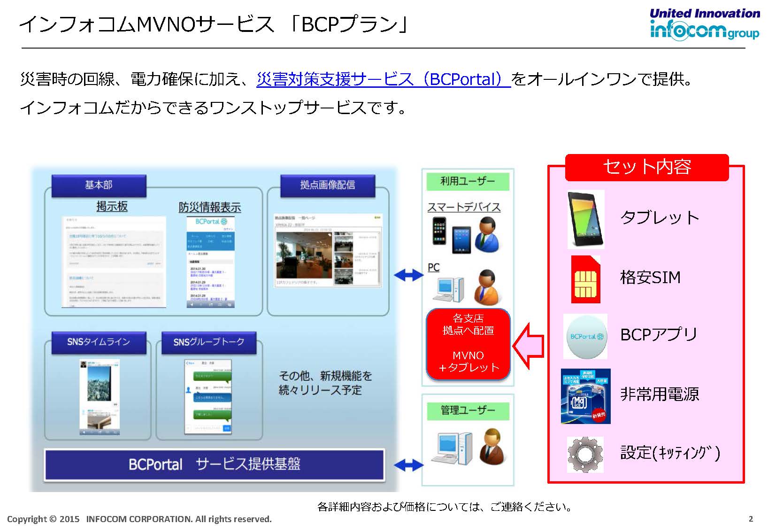Image resolution: width=768 pixels, height=532 pixels.
Task: Click the emergency power supply product image
Action: 585,396
